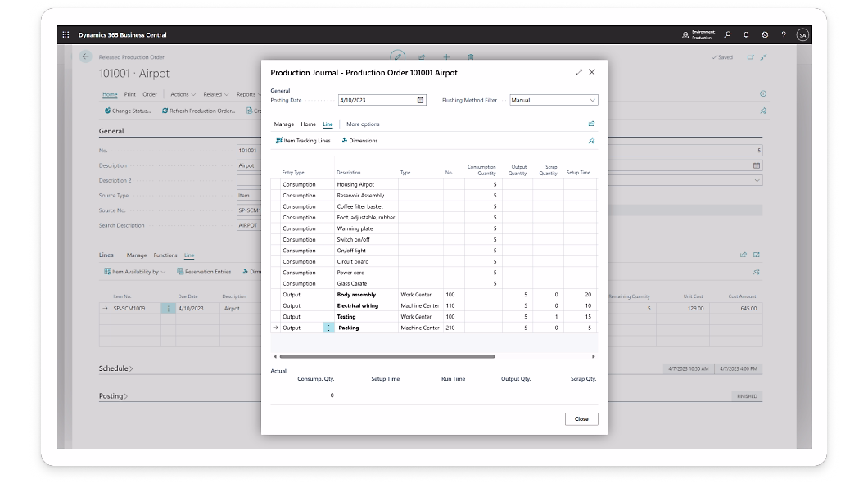
Task: Select the Home tab in the journal
Action: tap(309, 124)
